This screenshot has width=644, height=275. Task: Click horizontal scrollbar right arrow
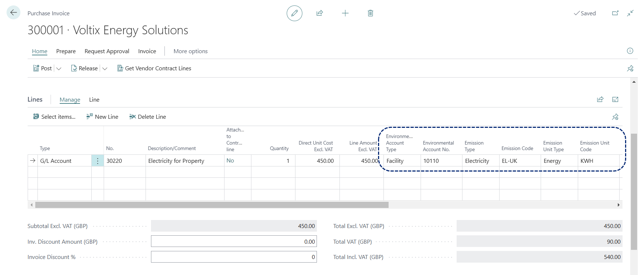click(x=619, y=205)
